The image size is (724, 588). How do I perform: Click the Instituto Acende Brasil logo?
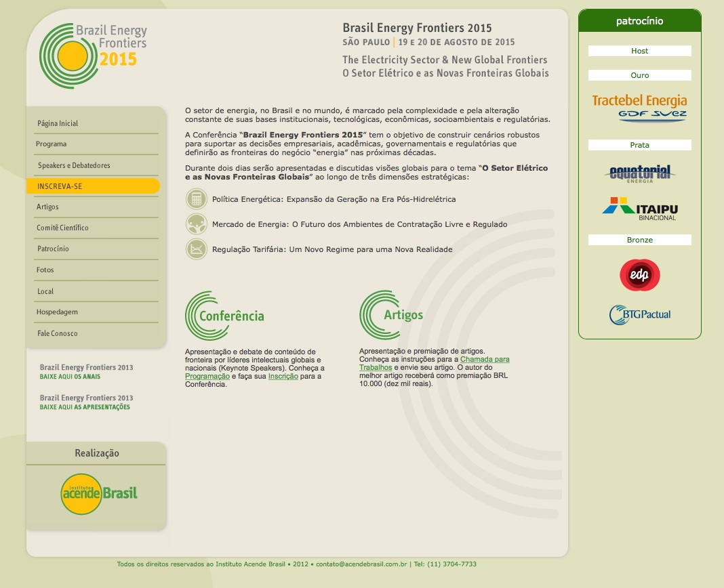pyautogui.click(x=99, y=494)
